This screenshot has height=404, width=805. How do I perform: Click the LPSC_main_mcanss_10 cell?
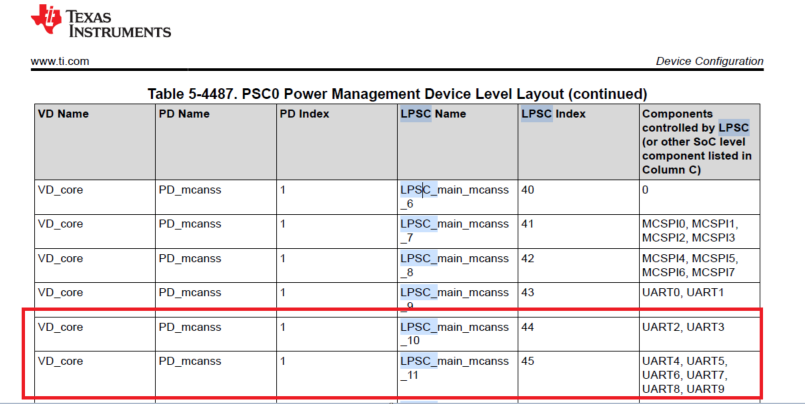coord(453,333)
